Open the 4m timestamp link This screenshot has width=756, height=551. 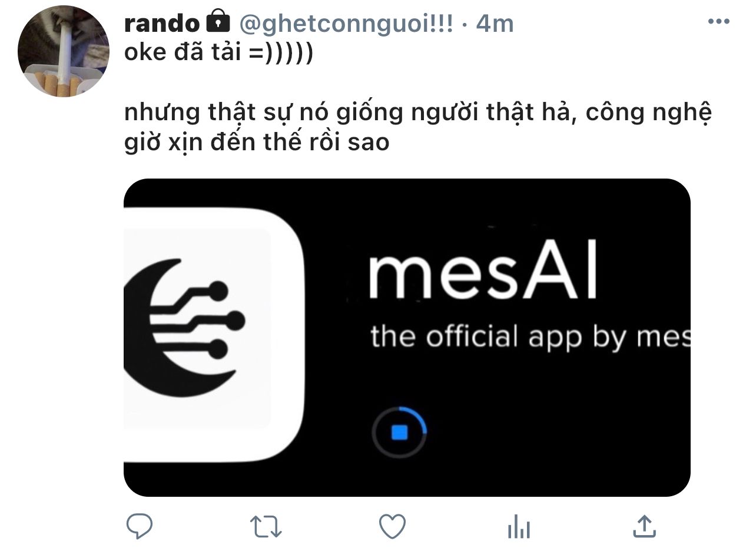pos(495,23)
